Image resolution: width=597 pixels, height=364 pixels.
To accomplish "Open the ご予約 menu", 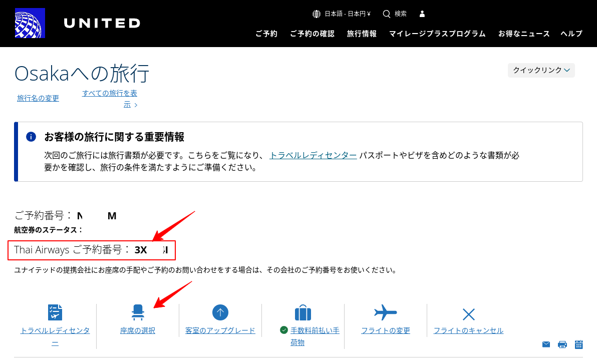I will [x=266, y=34].
